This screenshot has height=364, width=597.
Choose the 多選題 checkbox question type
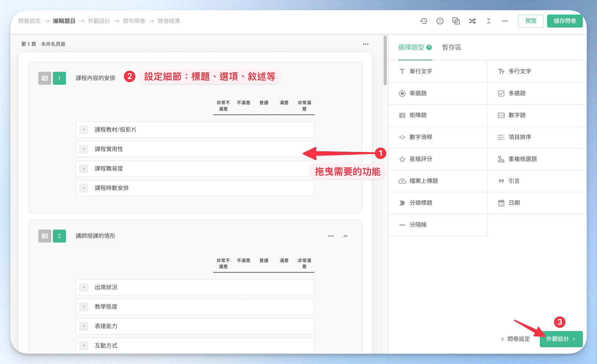tap(537, 93)
